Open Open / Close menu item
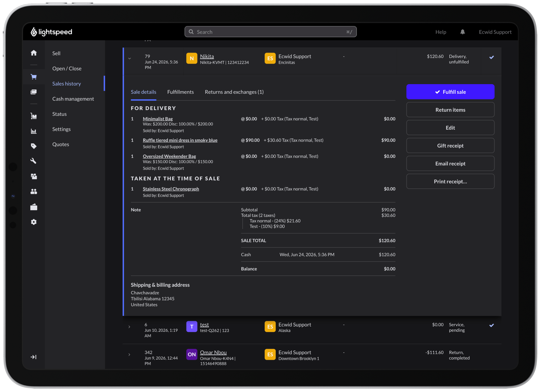The image size is (541, 392). pyautogui.click(x=67, y=69)
